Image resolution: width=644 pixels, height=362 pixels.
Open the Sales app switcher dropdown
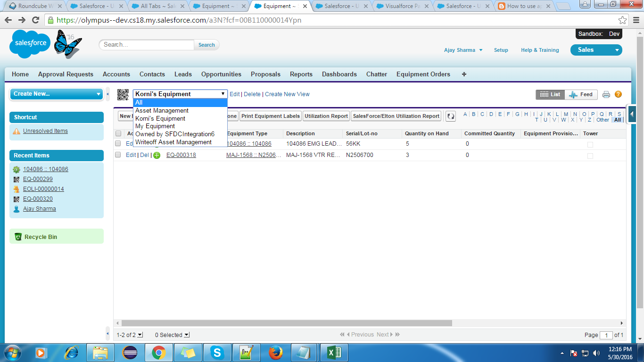coord(596,50)
